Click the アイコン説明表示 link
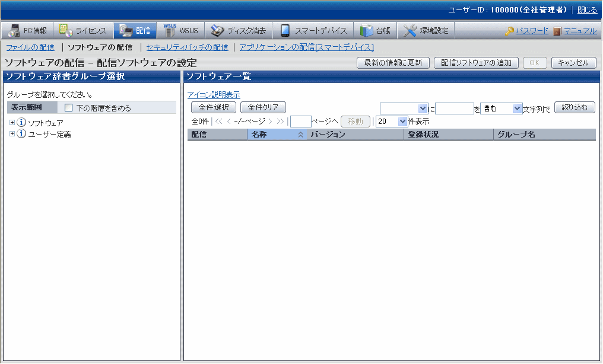 pos(214,95)
